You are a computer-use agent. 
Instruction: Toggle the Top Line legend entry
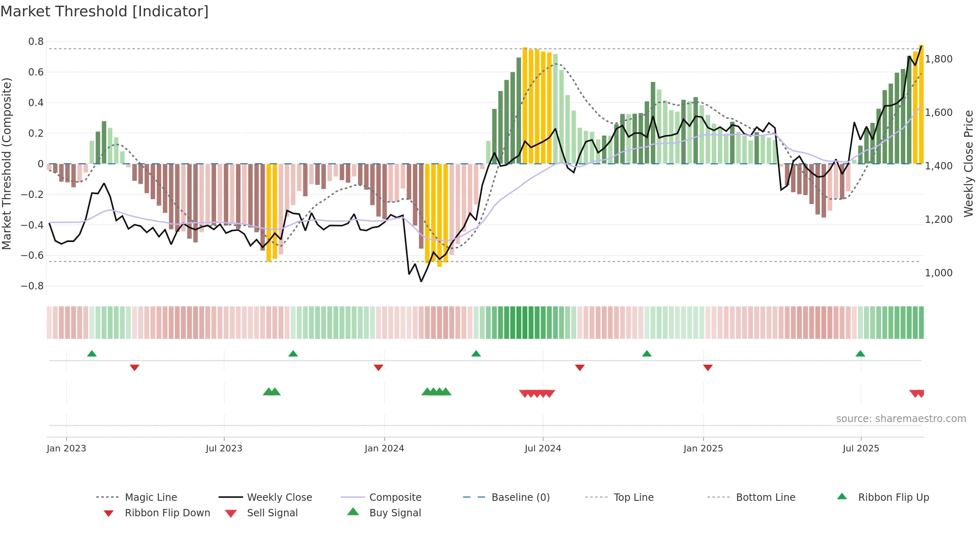(619, 497)
